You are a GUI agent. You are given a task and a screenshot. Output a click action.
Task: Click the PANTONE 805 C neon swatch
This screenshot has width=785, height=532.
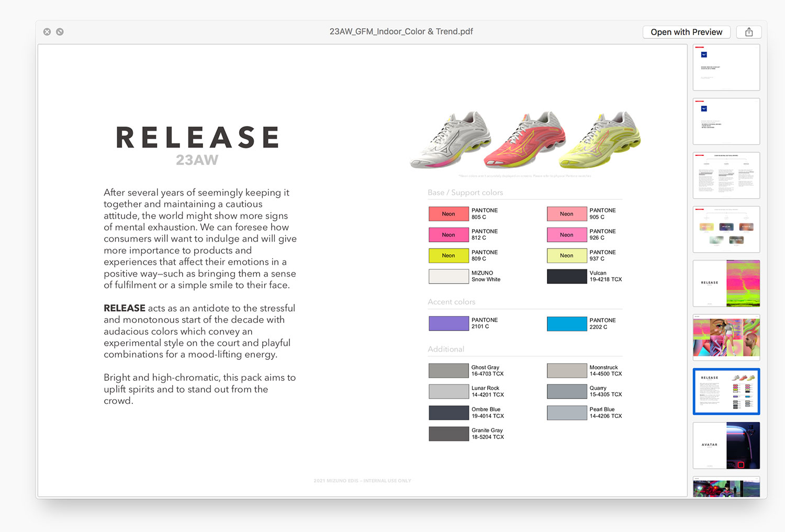pos(448,214)
